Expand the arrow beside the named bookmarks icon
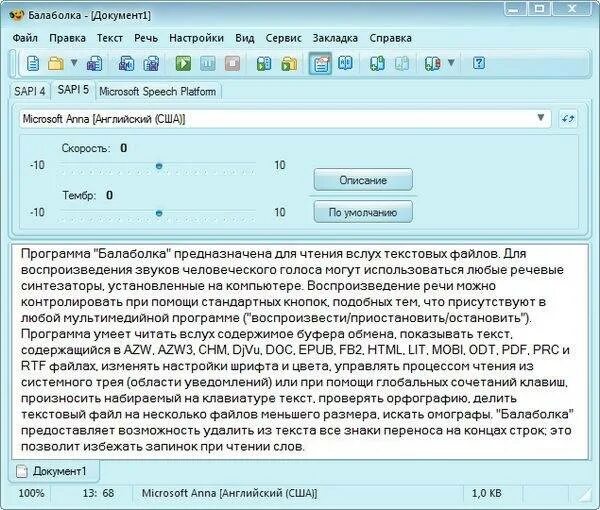 (451, 62)
